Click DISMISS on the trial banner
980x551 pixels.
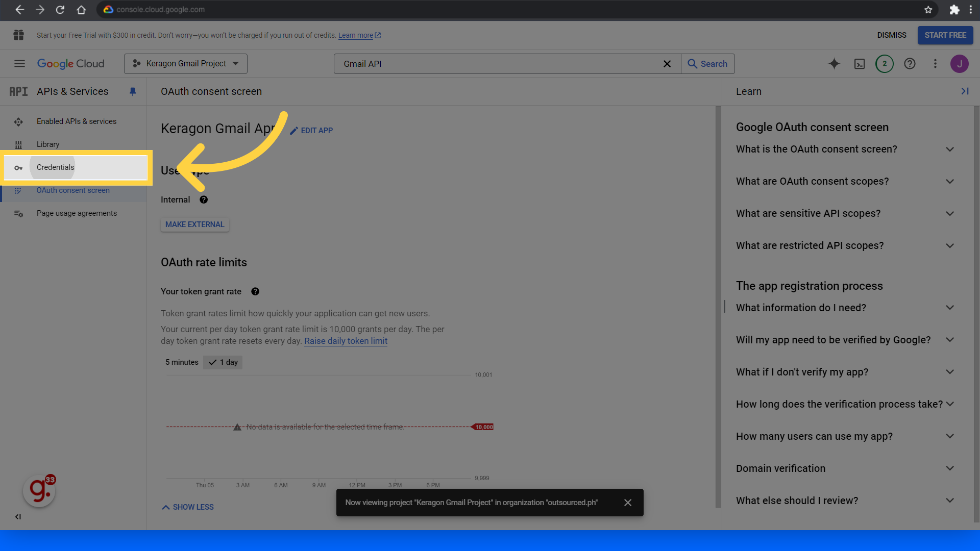pos(892,35)
